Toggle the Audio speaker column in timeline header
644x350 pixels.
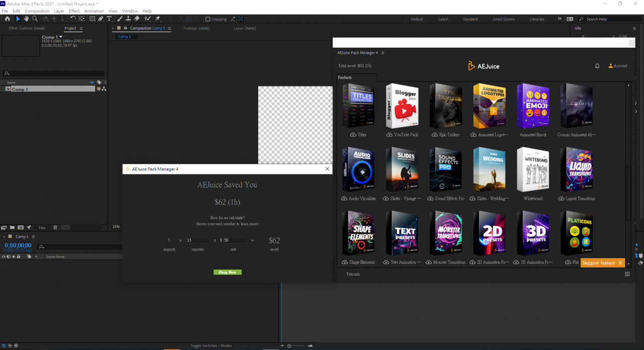click(x=9, y=256)
